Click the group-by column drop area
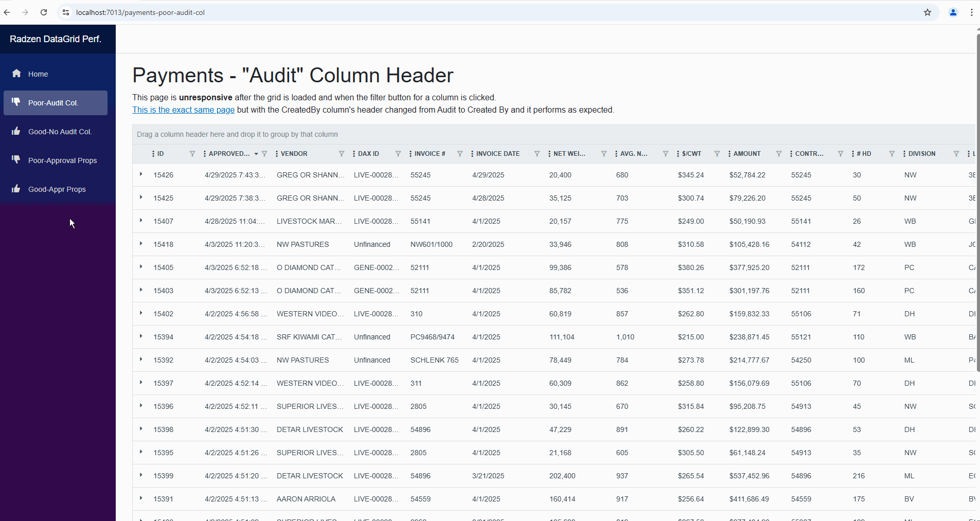This screenshot has height=521, width=980. point(554,134)
